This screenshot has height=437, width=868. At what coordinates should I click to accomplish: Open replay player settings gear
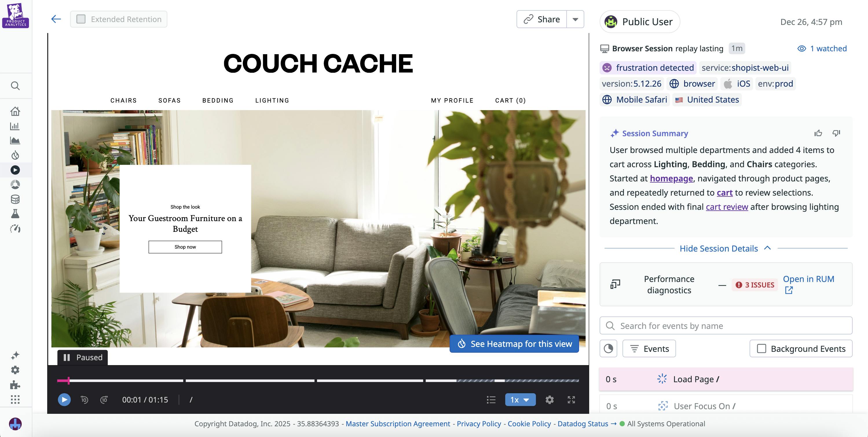pyautogui.click(x=550, y=400)
